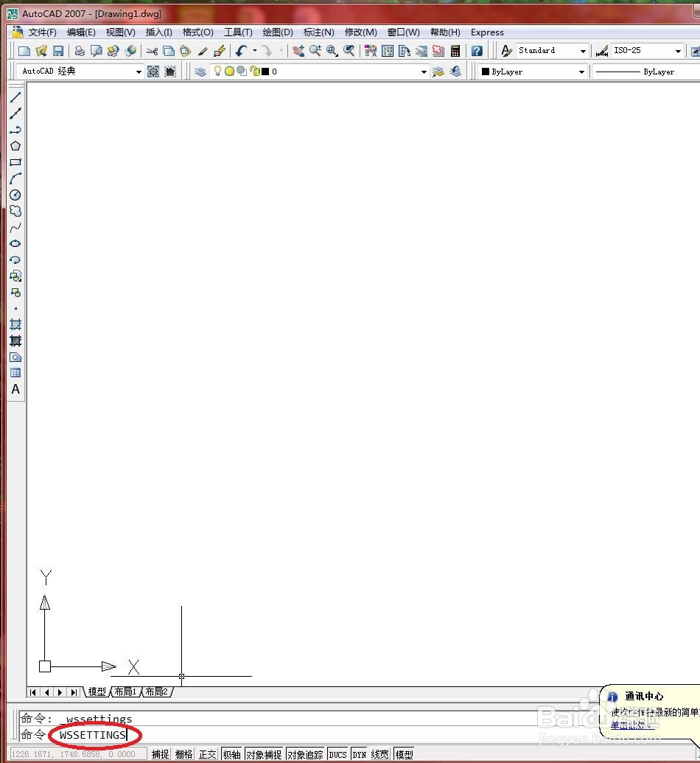Image resolution: width=700 pixels, height=763 pixels.
Task: Toggle 捕捉 snap mode in status bar
Action: 160,754
